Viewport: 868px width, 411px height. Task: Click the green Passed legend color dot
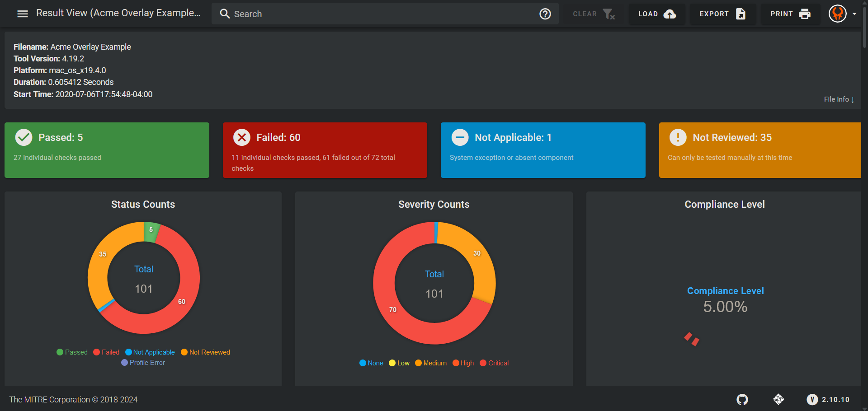59,352
